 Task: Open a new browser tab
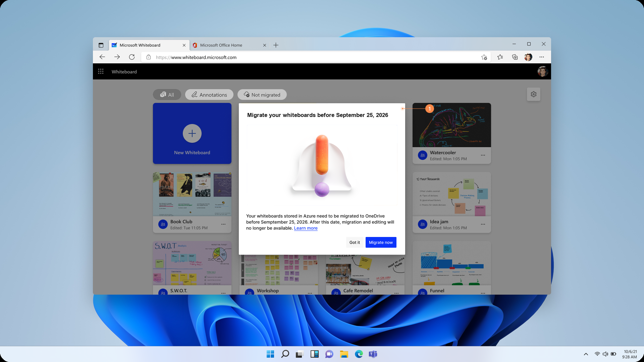click(x=276, y=45)
